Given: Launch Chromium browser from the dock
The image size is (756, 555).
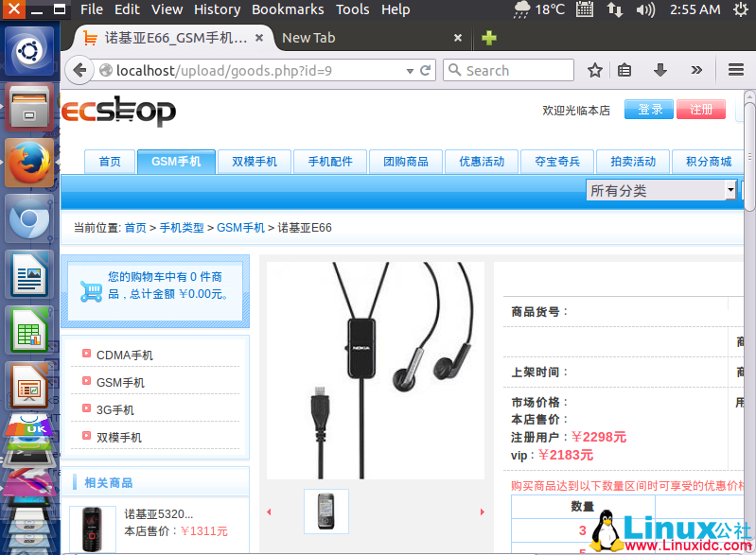Looking at the screenshot, I should [x=29, y=218].
